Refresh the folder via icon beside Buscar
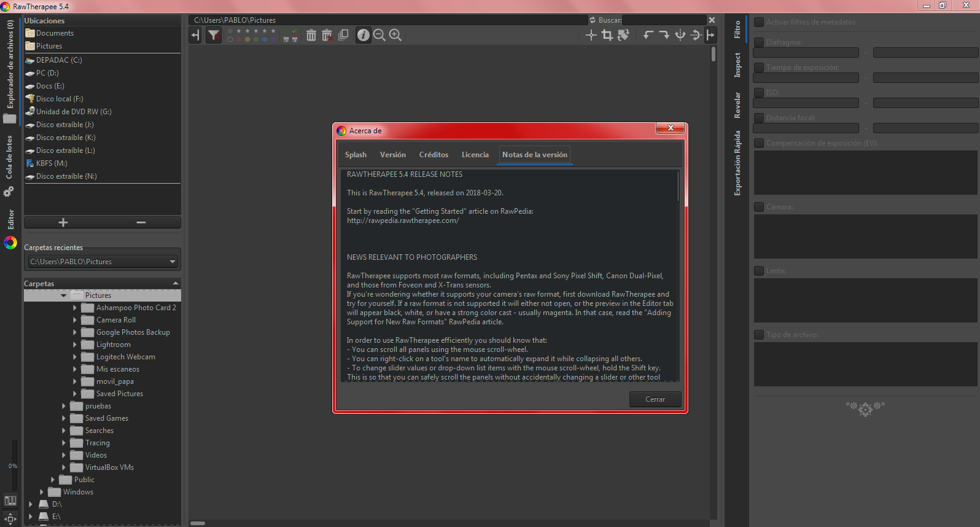This screenshot has height=527, width=980. [x=593, y=20]
